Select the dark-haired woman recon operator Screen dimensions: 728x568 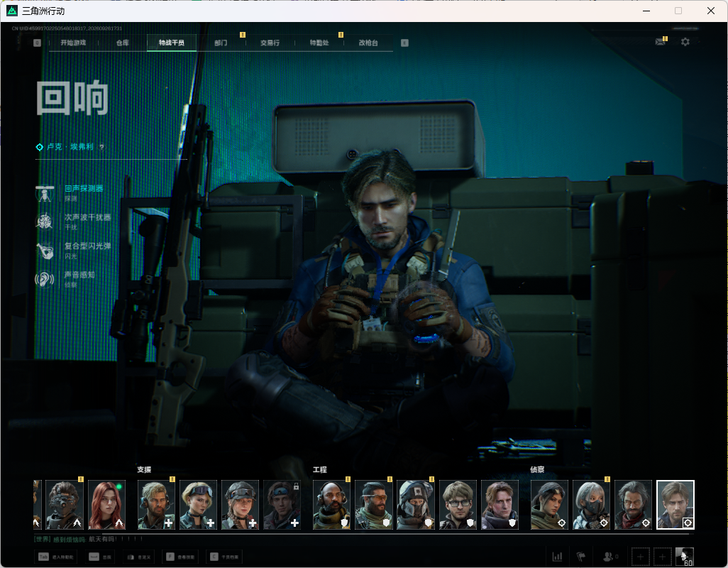[x=549, y=505]
